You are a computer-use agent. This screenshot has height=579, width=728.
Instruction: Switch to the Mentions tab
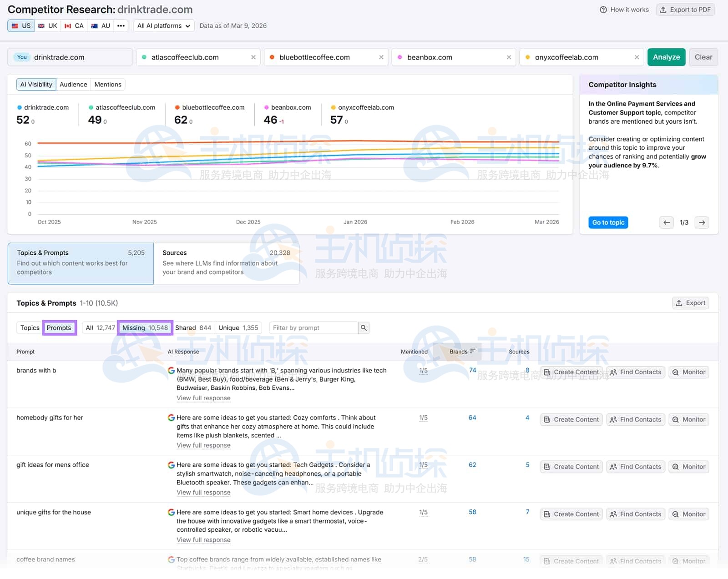(x=108, y=85)
